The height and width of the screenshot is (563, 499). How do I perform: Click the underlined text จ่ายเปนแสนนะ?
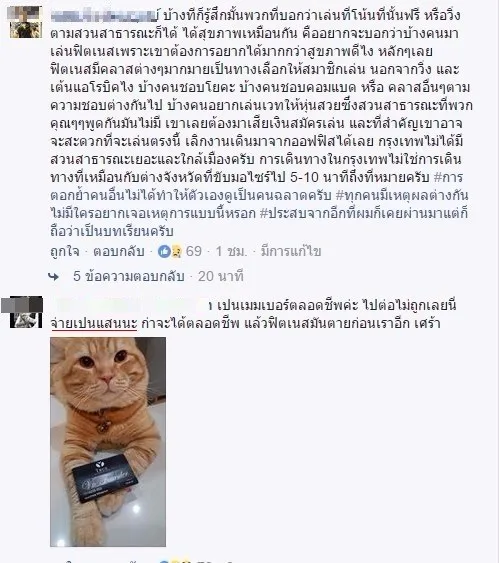point(94,324)
